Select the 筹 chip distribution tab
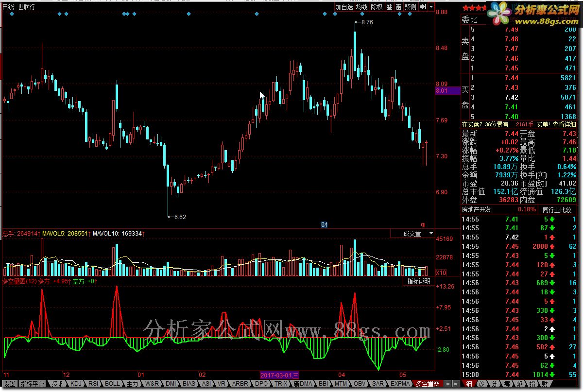The image size is (584, 392). coord(507,384)
